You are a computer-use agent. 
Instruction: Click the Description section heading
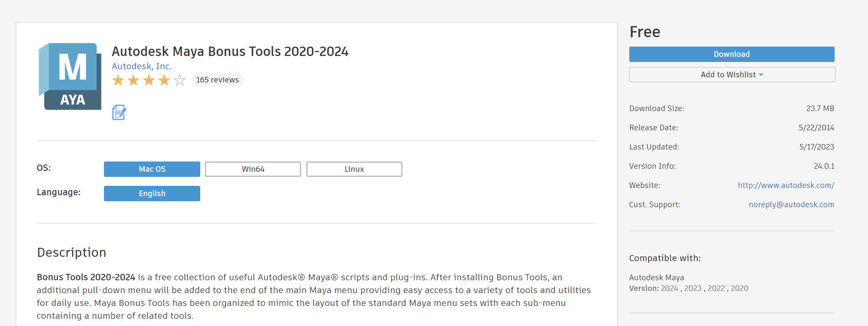tap(71, 253)
